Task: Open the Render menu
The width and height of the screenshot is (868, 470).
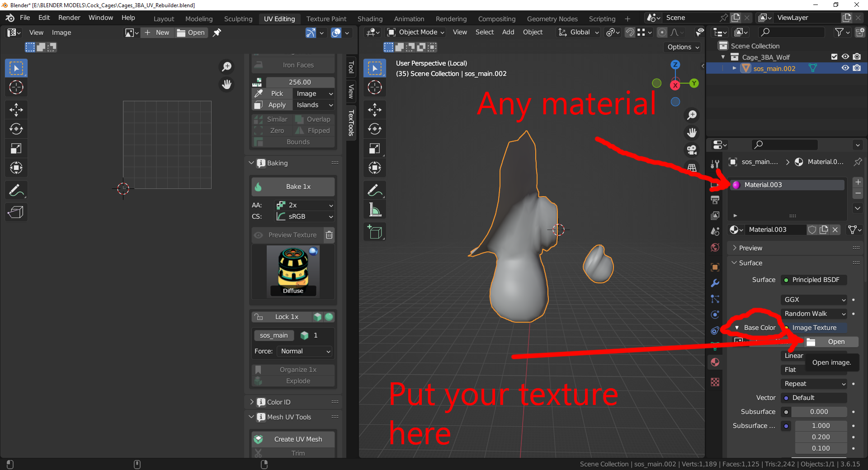Action: point(69,18)
